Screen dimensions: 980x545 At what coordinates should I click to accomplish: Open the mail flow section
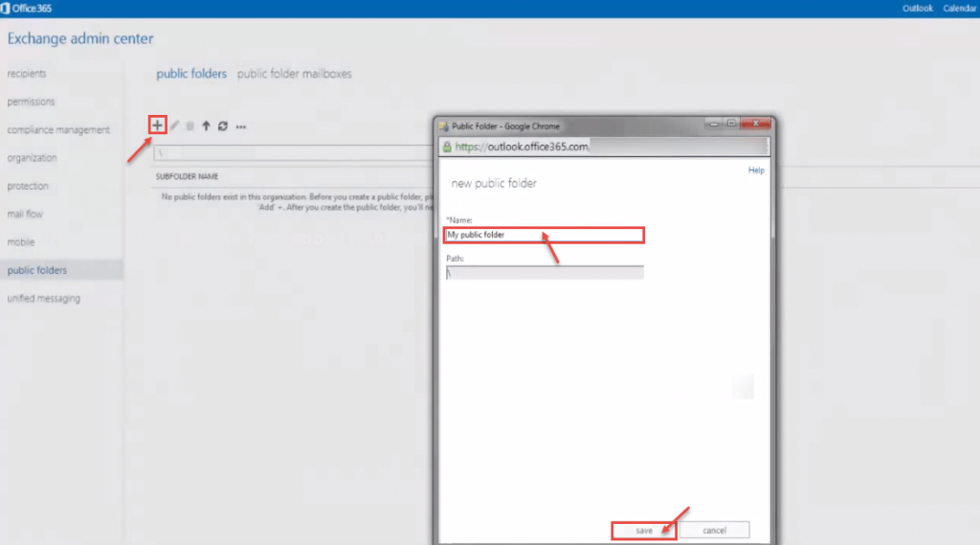point(25,214)
